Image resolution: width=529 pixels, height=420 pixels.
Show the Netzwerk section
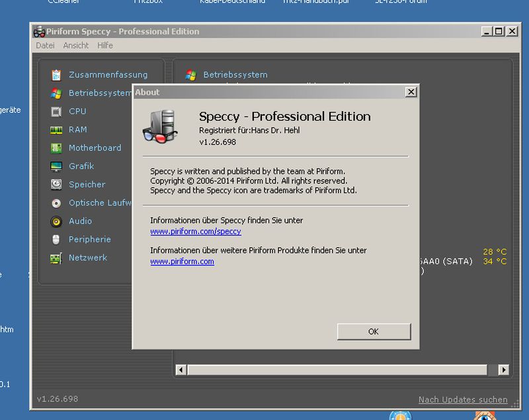(88, 258)
